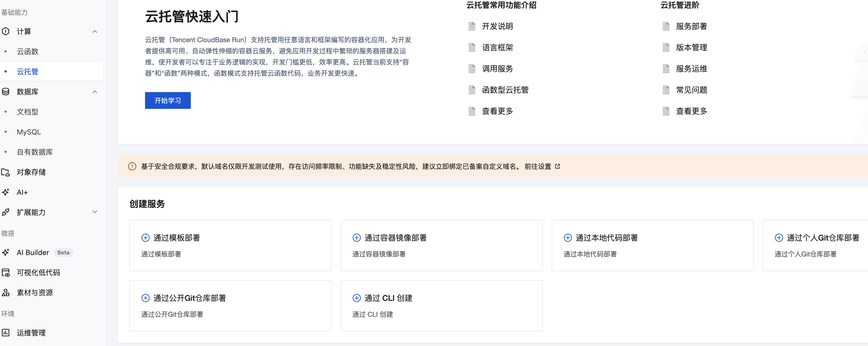
Task: Click the 扩展能力 plug icon
Action: point(6,212)
